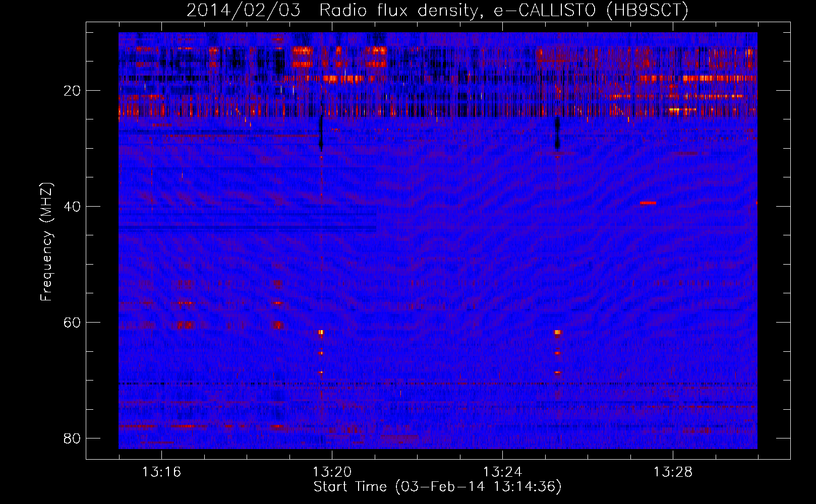Click the plot title 'Radio flux density, e-CALLISTO (HB9SCT)'
816x504 pixels.
[x=504, y=10]
